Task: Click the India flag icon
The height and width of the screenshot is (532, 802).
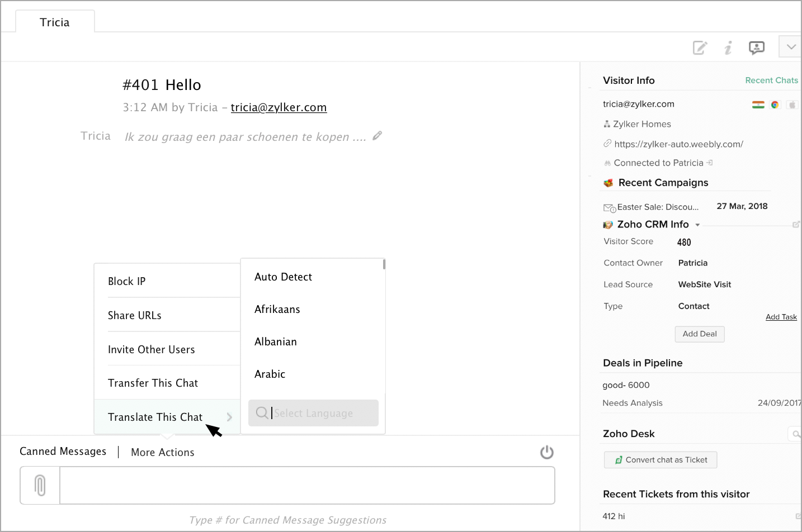Action: tap(758, 104)
